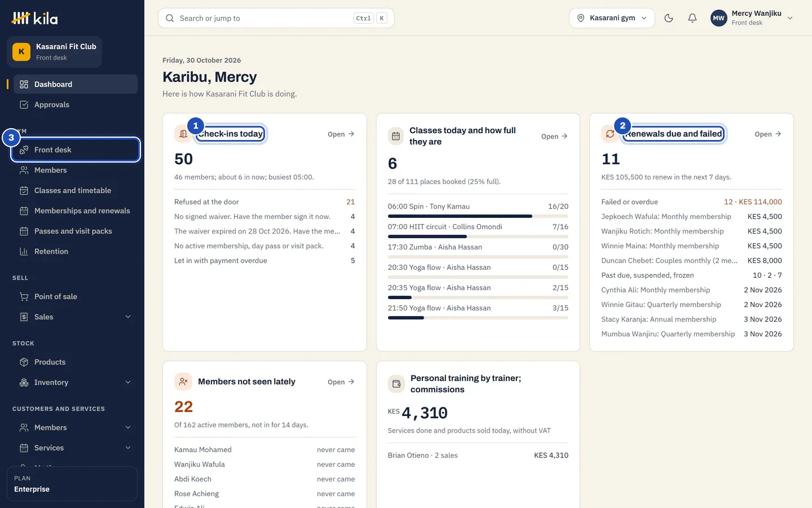The height and width of the screenshot is (508, 812).
Task: Click "Refused at the door" row
Action: [264, 202]
